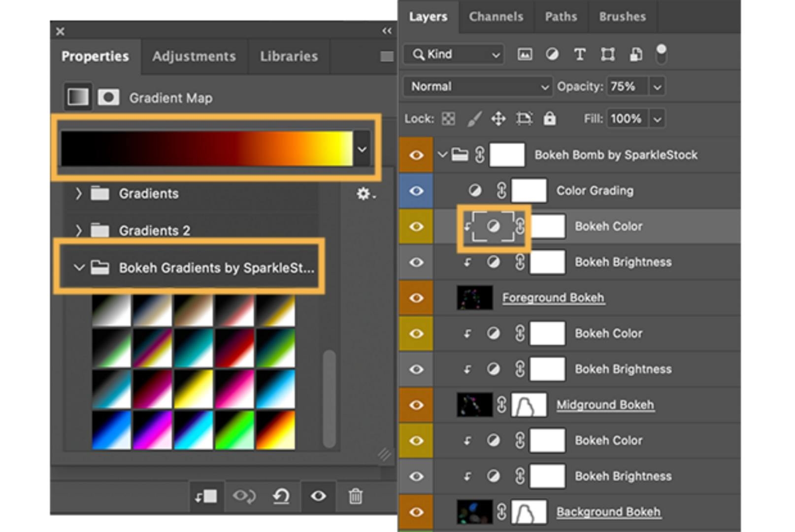Viewport: 795px width, 532px height.
Task: Open the Normal blend mode dropdown
Action: click(x=477, y=86)
